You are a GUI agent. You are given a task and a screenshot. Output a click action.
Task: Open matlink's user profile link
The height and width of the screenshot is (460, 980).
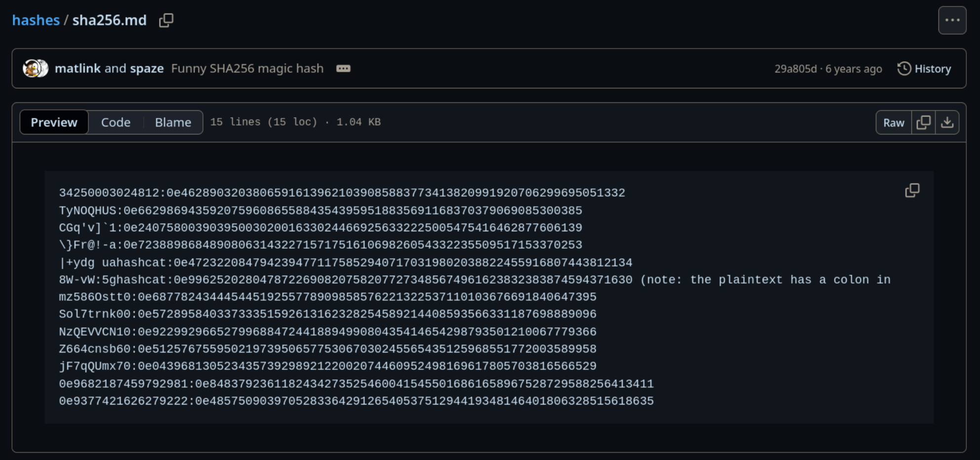point(78,69)
